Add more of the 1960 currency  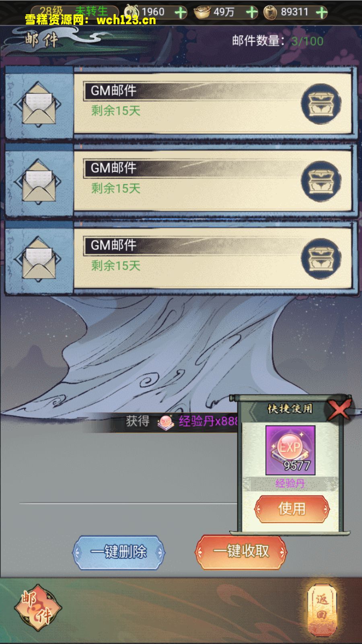[x=181, y=12]
